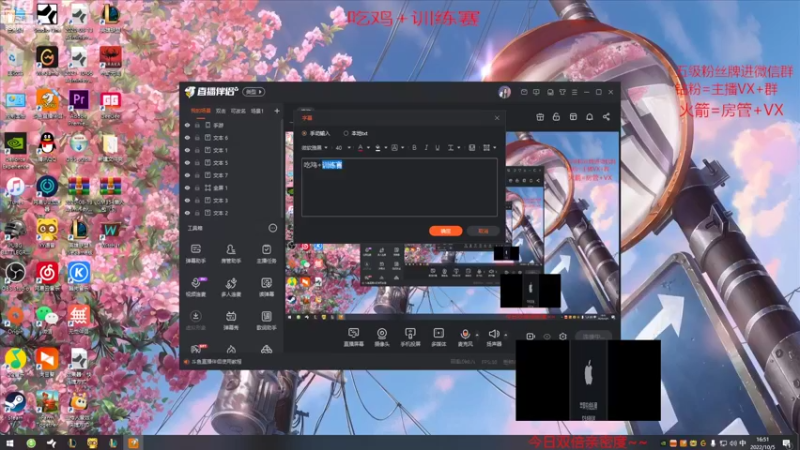Image resolution: width=800 pixels, height=450 pixels.
Task: Close the 字幕 dialog with its X
Action: coord(497,118)
